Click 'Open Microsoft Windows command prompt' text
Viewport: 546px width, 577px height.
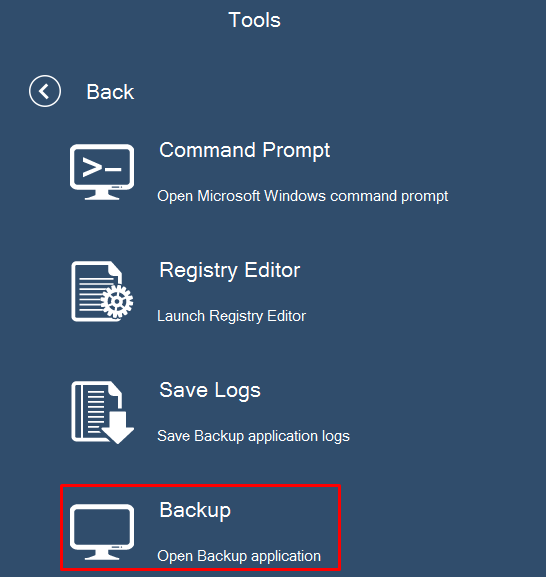302,196
